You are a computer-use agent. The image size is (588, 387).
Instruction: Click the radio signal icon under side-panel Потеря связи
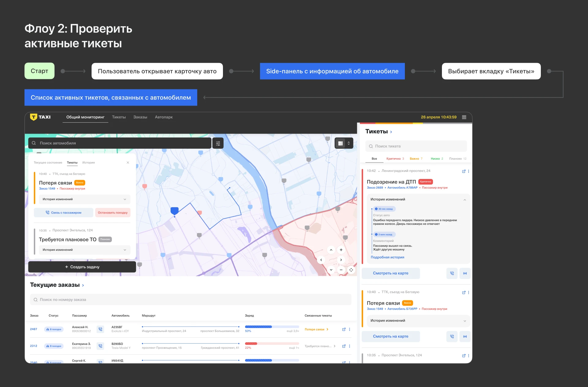click(465, 336)
